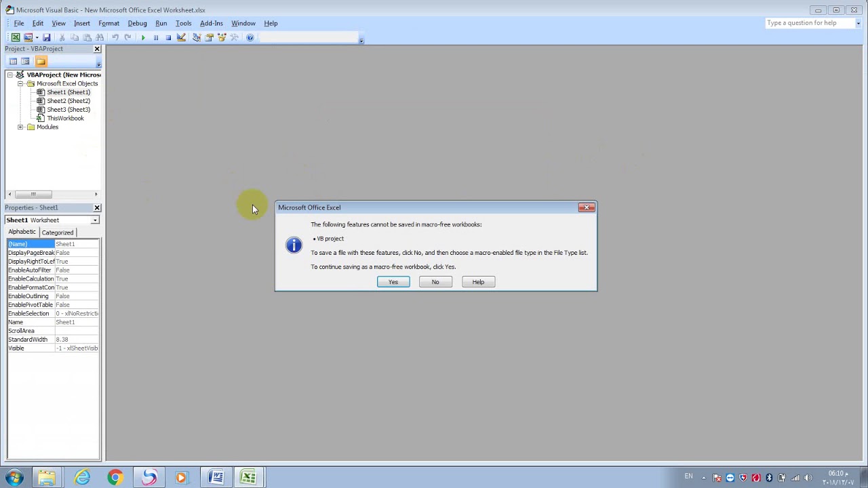The height and width of the screenshot is (488, 868).
Task: Click the Type a question for help box
Action: click(809, 23)
